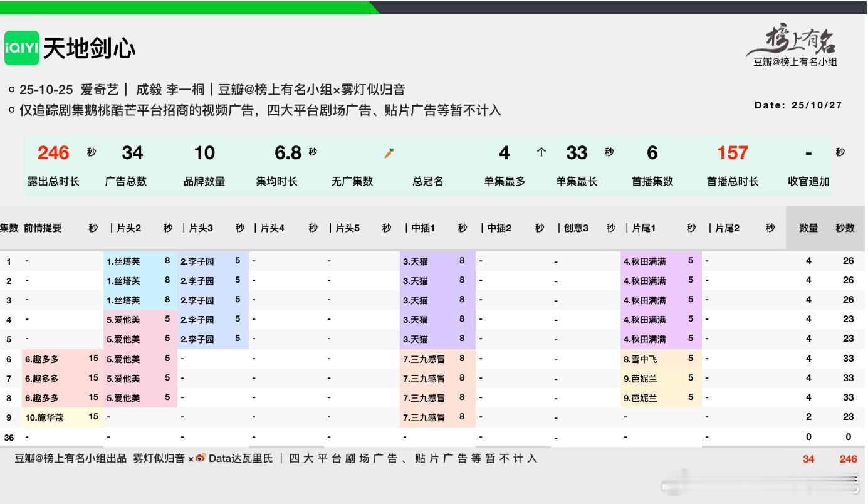
Task: Click the 片头5 column header
Action: [348, 228]
